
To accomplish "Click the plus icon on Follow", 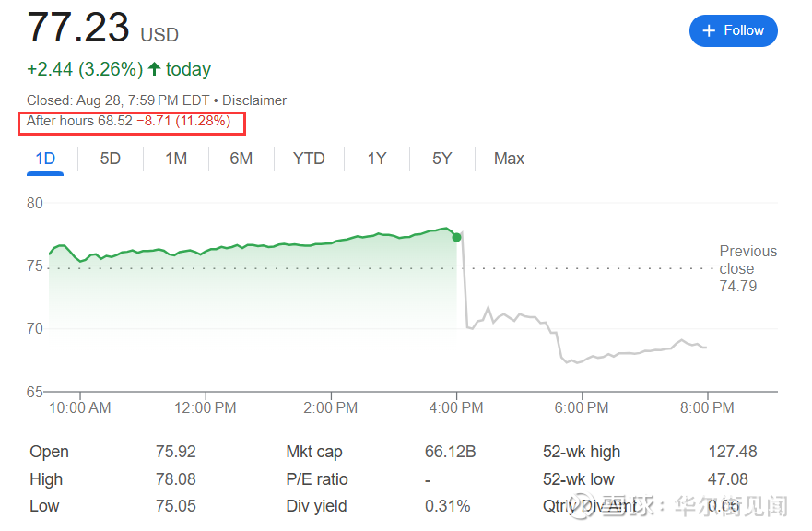I will click(x=709, y=31).
